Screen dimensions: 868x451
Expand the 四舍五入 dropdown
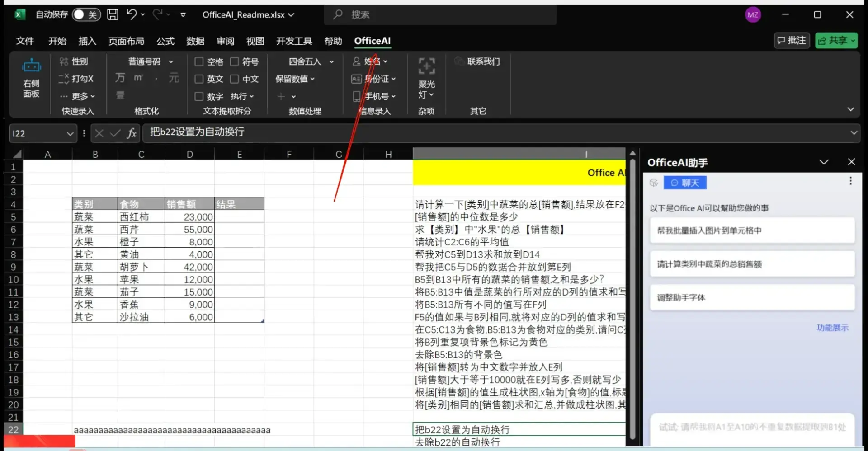click(x=331, y=61)
